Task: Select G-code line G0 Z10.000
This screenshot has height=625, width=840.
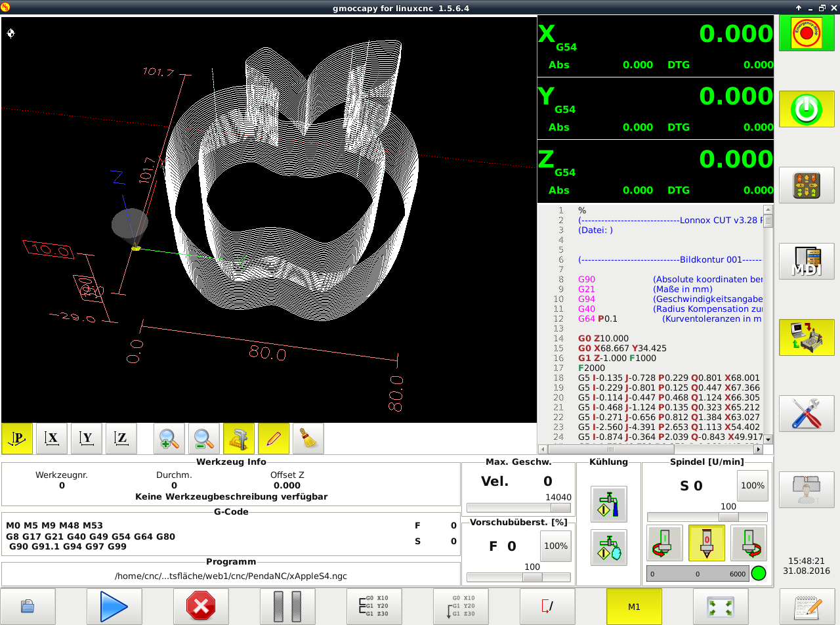Action: [x=603, y=339]
